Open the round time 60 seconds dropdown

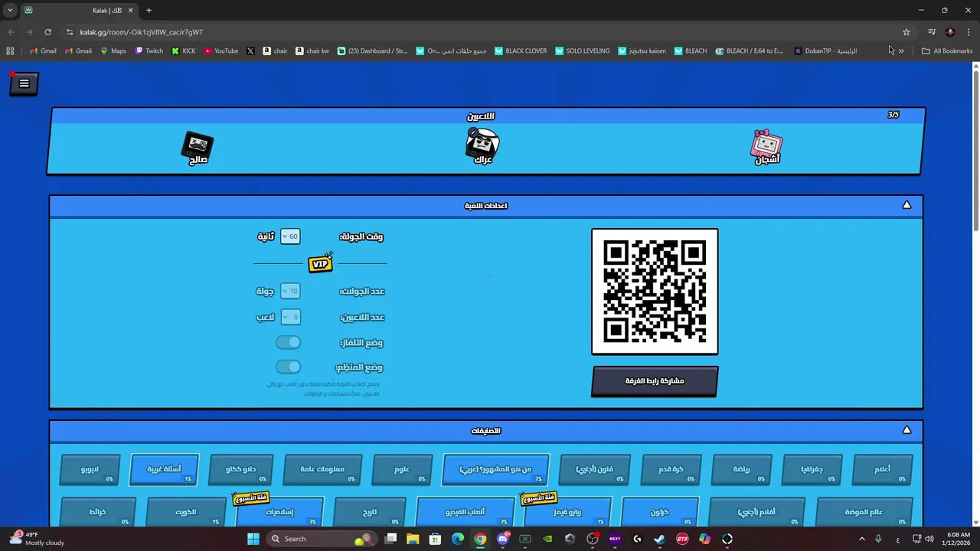290,236
